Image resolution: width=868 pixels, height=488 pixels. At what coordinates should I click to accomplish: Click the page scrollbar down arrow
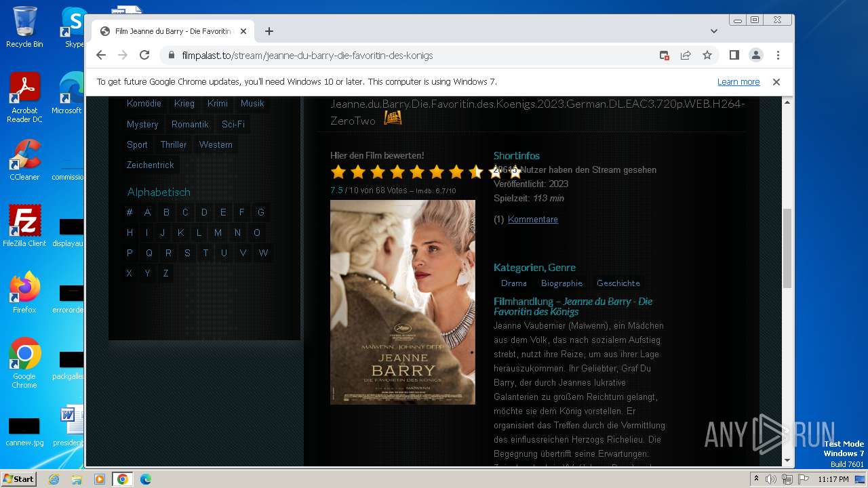coord(787,460)
